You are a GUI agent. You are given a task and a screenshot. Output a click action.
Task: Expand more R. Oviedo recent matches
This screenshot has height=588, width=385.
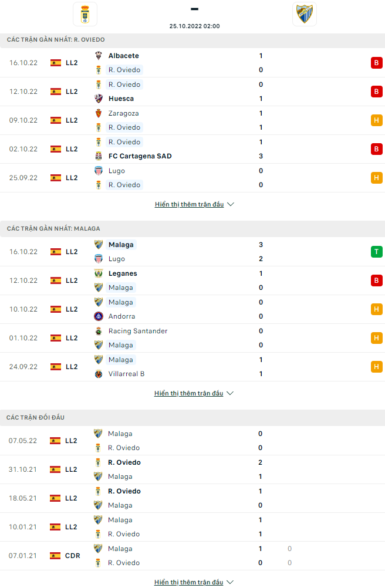click(x=194, y=204)
